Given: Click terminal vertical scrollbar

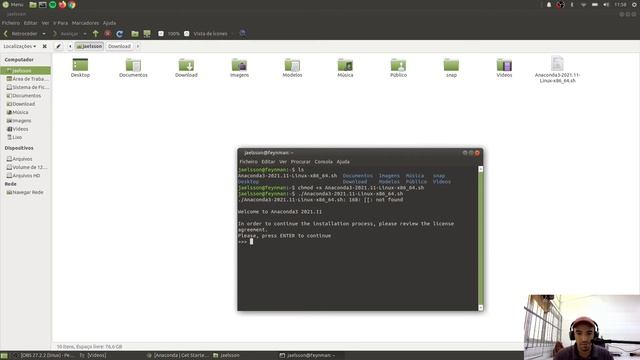Looking at the screenshot, I should 481,238.
